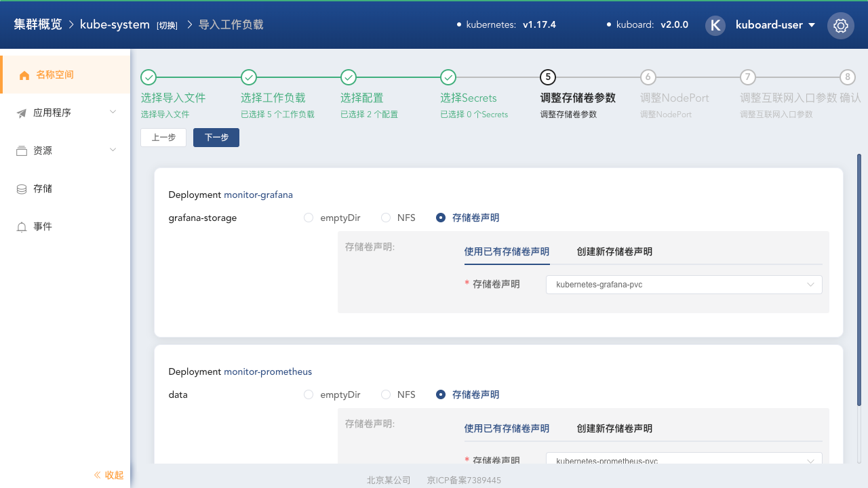
Task: Open grafana 使用已有存储卷声明 tab
Action: tap(507, 251)
